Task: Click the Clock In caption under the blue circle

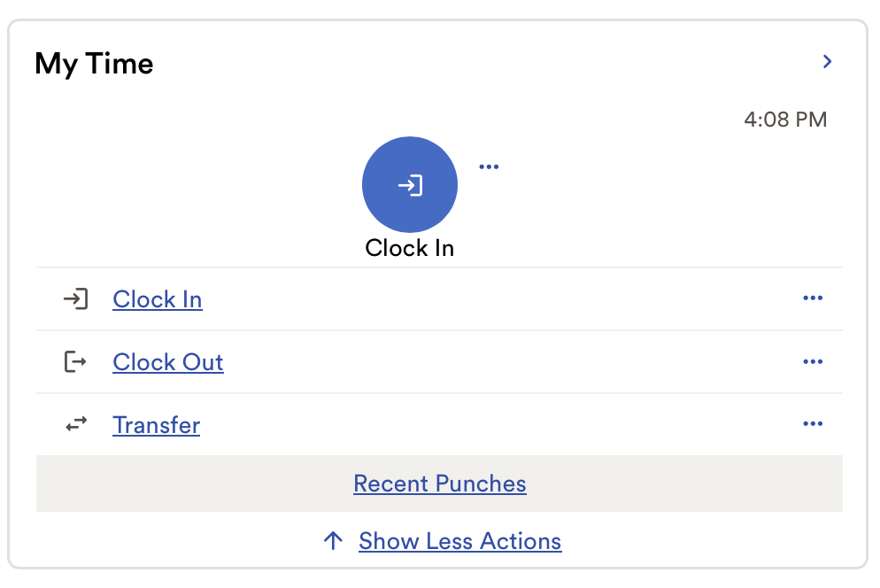Action: click(410, 248)
